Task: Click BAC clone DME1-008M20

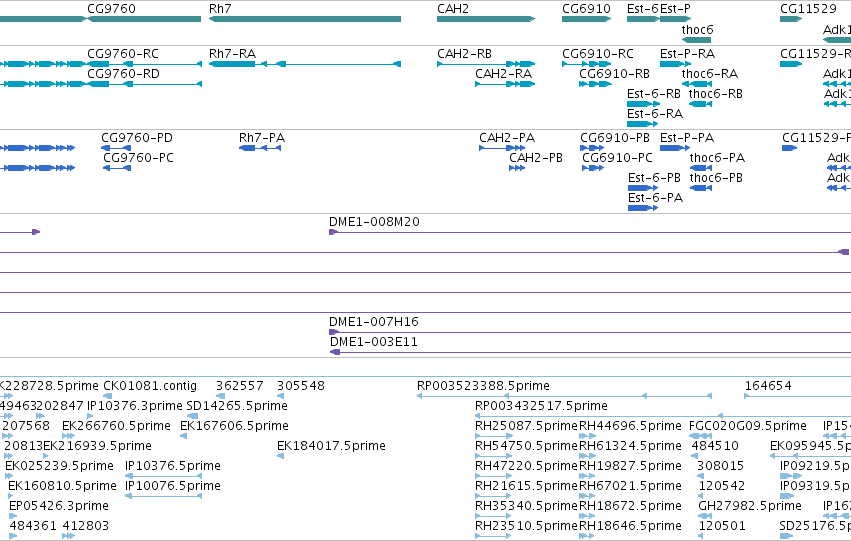Action: (590, 232)
